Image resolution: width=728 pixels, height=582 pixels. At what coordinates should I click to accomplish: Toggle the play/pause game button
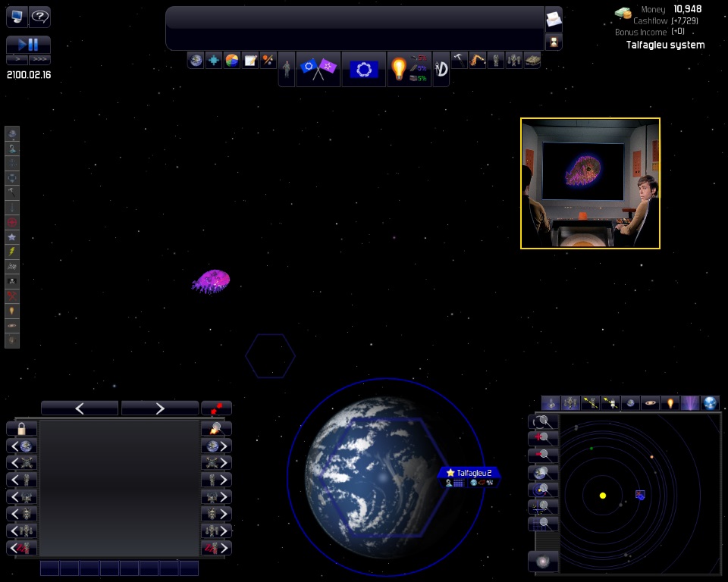[28, 45]
